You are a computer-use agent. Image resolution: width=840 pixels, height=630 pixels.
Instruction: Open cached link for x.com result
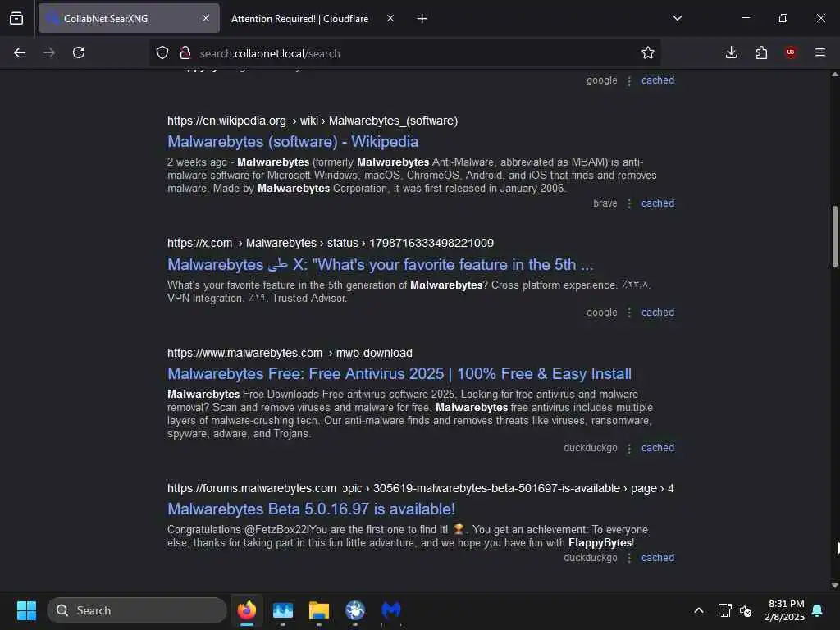pyautogui.click(x=658, y=313)
